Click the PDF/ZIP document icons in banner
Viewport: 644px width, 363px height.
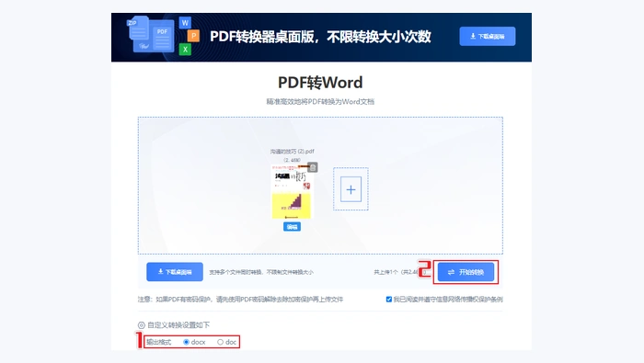pos(151,34)
